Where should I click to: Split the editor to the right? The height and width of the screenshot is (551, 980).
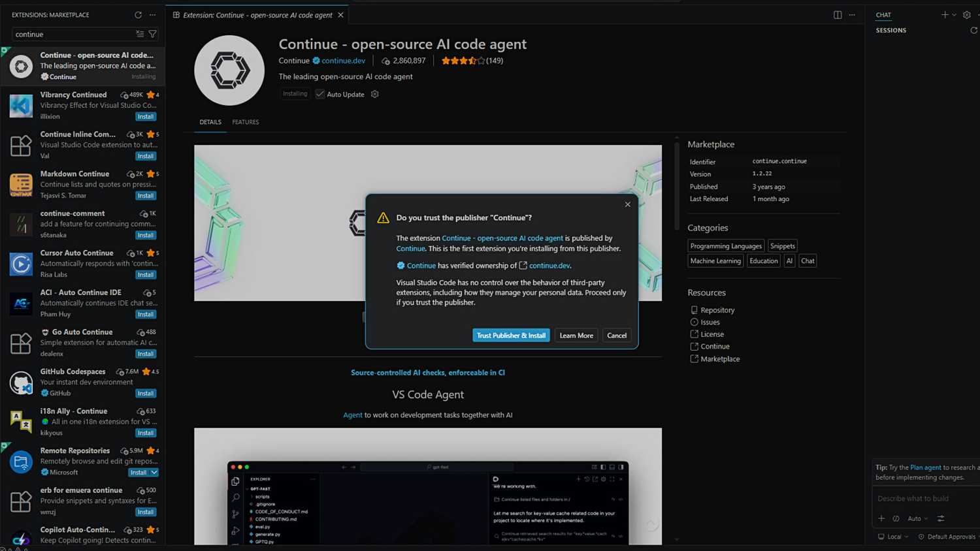click(838, 14)
